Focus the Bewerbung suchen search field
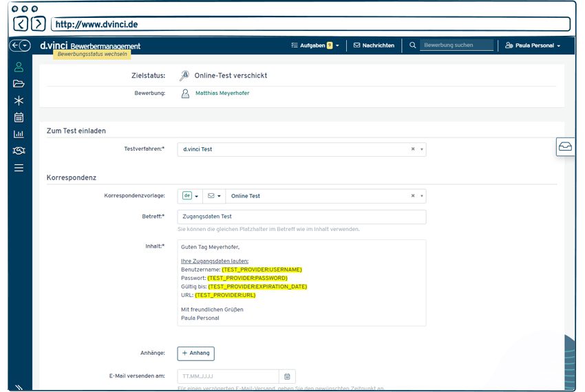Viewport: 585px width, 392px height. tap(457, 45)
